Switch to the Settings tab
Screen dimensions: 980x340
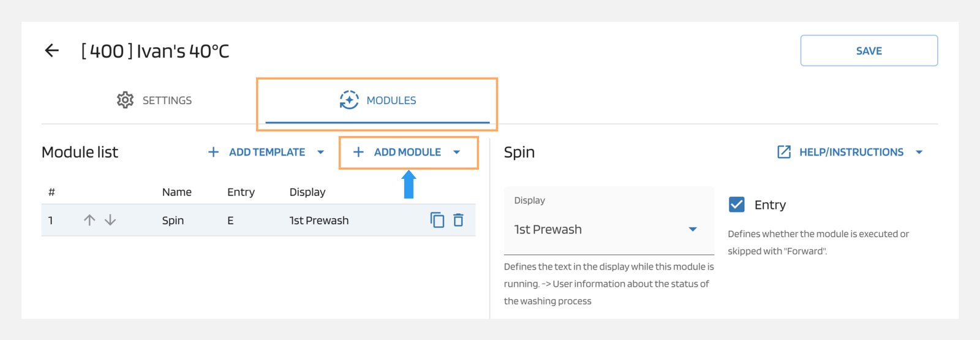coord(167,100)
